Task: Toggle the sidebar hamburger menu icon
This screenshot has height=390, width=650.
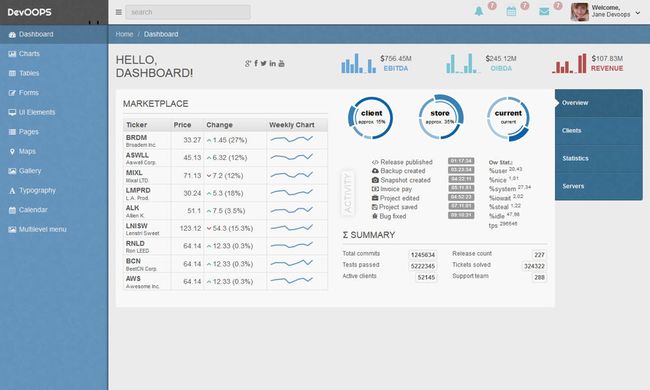Action: [119, 12]
